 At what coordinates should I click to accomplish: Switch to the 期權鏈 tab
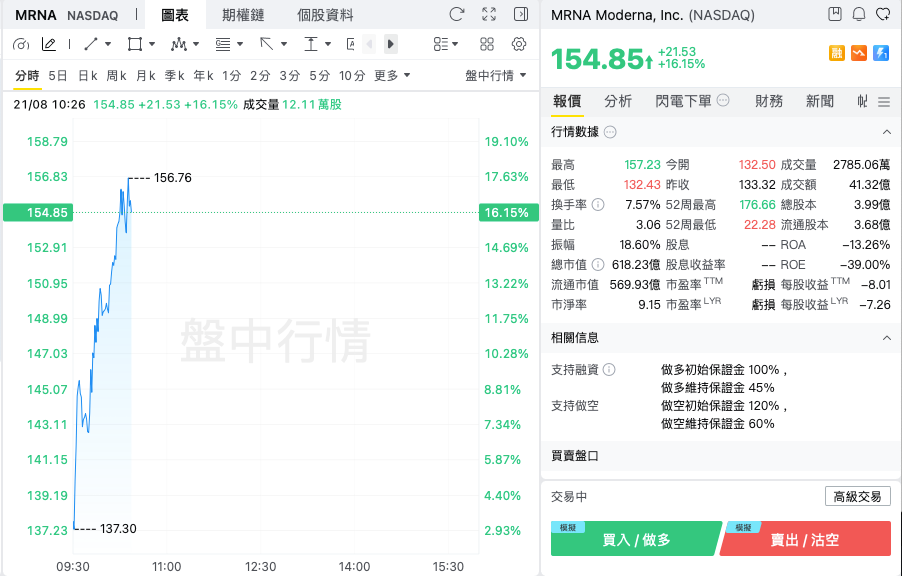(x=243, y=15)
